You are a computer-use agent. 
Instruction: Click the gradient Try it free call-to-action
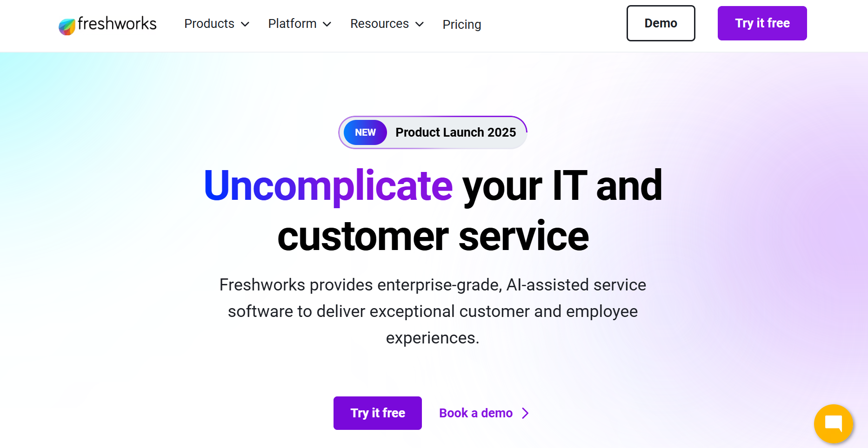click(x=762, y=23)
